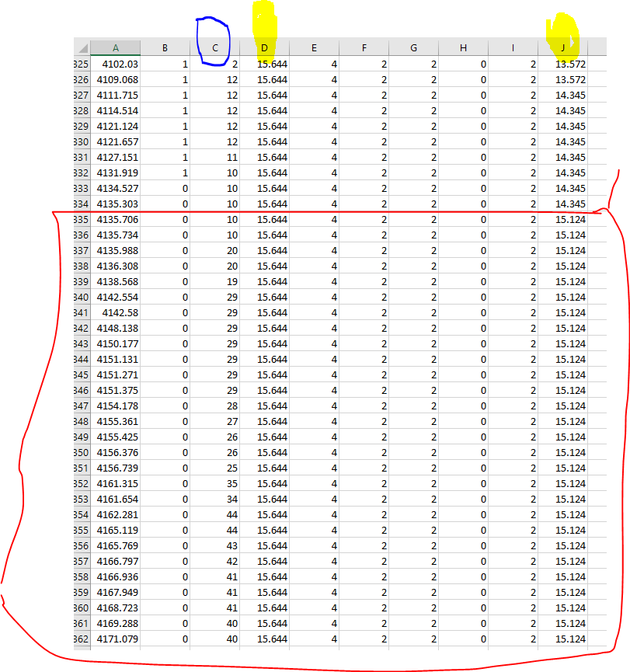The width and height of the screenshot is (630, 672).
Task: Click cell containing 4135.303
Action: click(x=115, y=204)
